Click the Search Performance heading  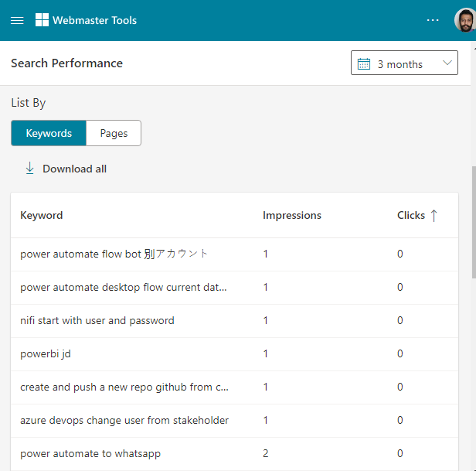(x=66, y=63)
